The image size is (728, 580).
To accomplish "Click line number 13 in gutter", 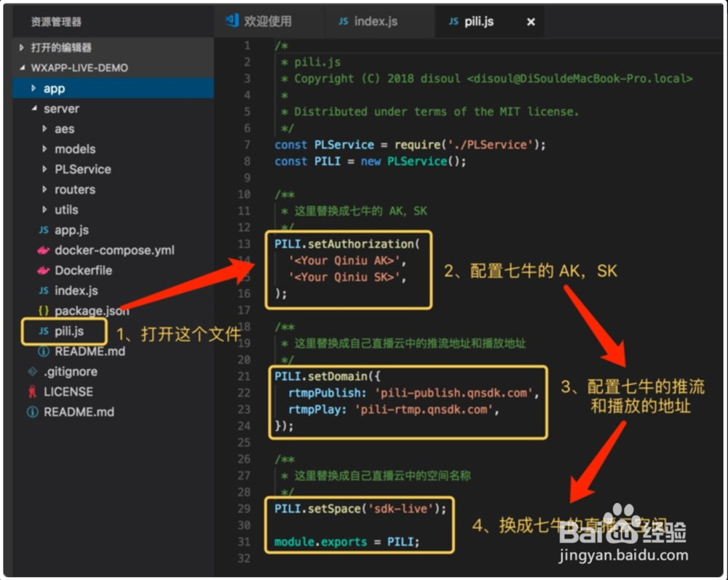I will (x=244, y=244).
